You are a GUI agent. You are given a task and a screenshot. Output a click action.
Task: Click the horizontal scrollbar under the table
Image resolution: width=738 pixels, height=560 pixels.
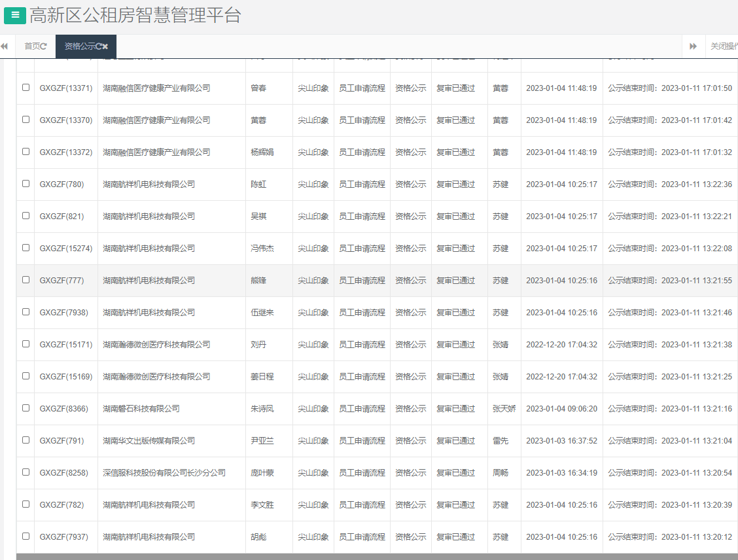(376, 556)
